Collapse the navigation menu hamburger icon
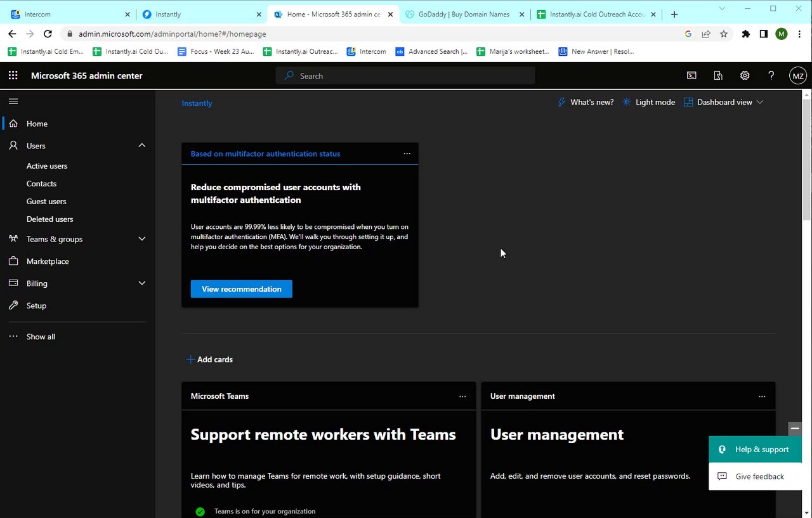Viewport: 812px width, 518px height. pos(13,101)
